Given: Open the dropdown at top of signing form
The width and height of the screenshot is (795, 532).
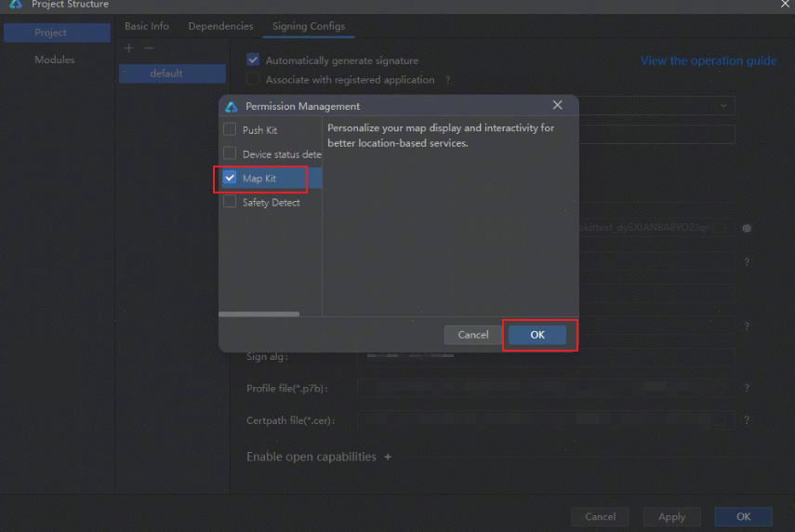Looking at the screenshot, I should click(723, 106).
